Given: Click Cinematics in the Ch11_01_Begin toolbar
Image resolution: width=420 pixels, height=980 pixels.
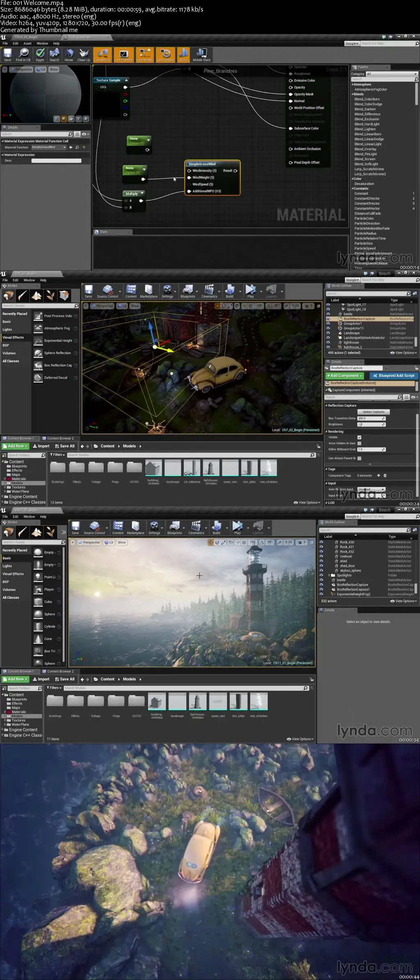Looking at the screenshot, I should tap(196, 528).
